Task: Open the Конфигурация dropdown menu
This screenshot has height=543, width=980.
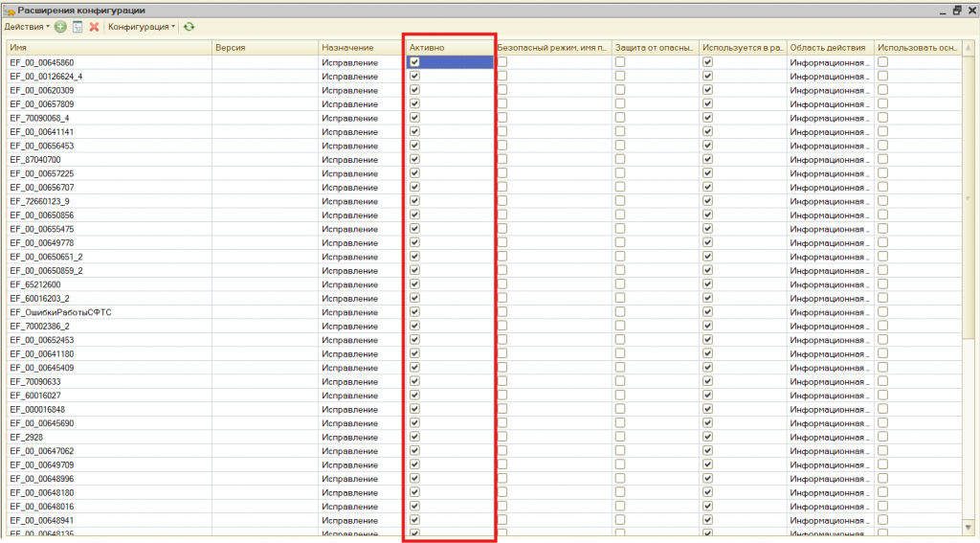Action: [142, 27]
